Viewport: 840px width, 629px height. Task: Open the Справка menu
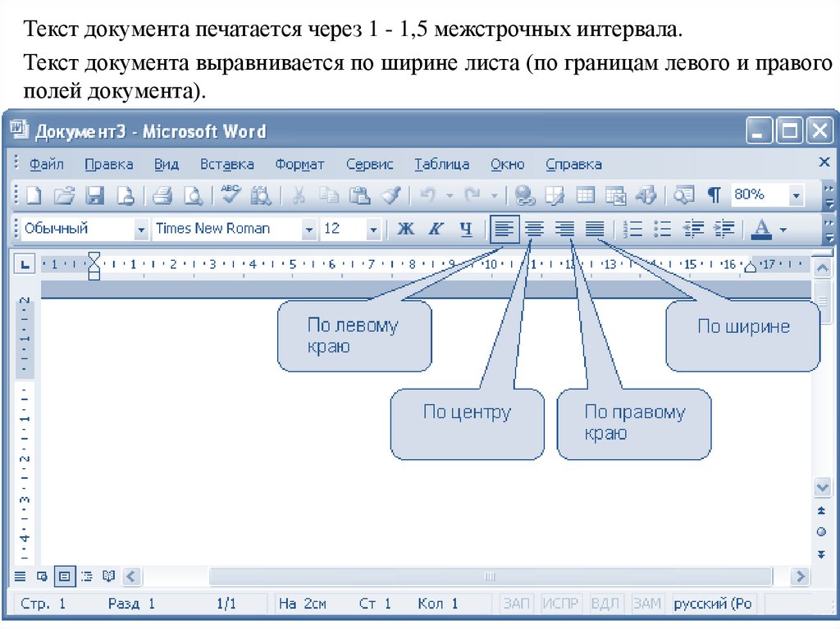(x=573, y=165)
